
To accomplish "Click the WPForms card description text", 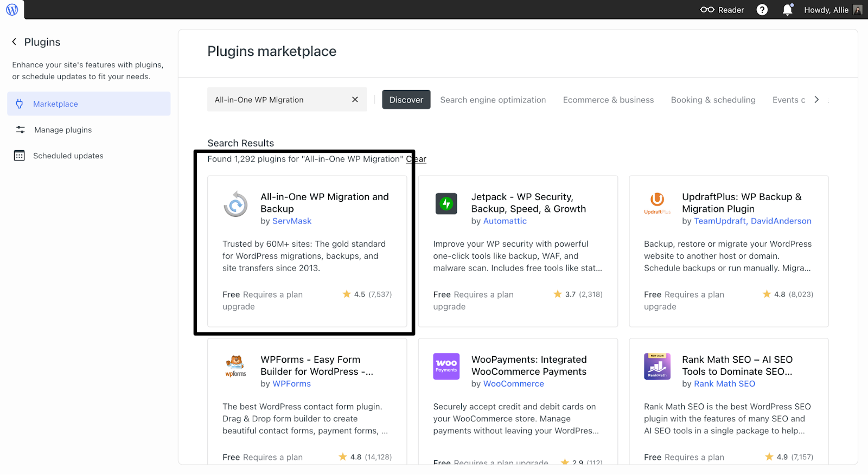I will pyautogui.click(x=305, y=419).
